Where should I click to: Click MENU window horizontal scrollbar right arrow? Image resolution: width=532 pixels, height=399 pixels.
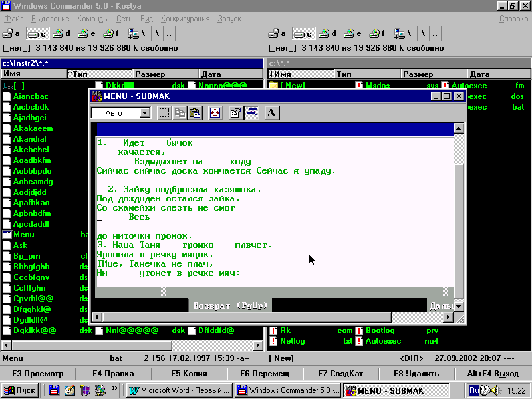448,317
